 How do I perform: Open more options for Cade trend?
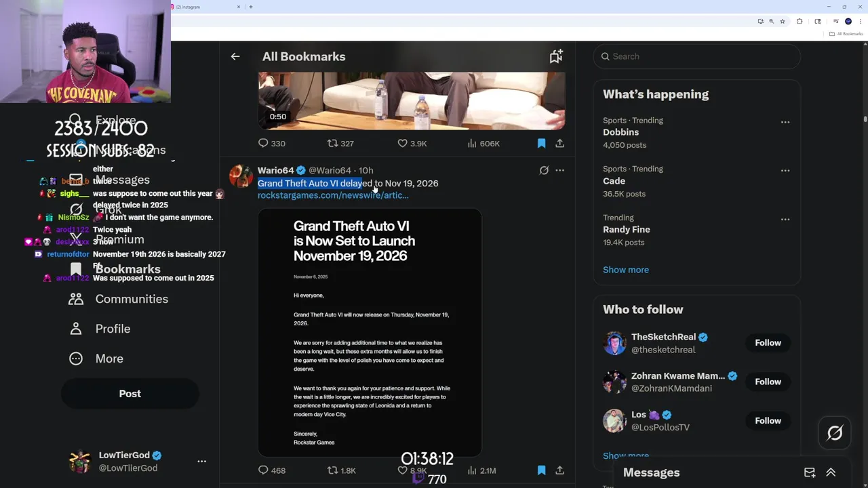click(x=785, y=171)
